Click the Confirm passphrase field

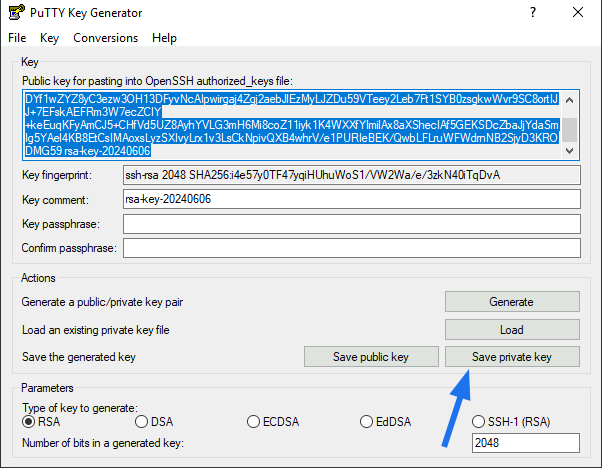[352, 248]
